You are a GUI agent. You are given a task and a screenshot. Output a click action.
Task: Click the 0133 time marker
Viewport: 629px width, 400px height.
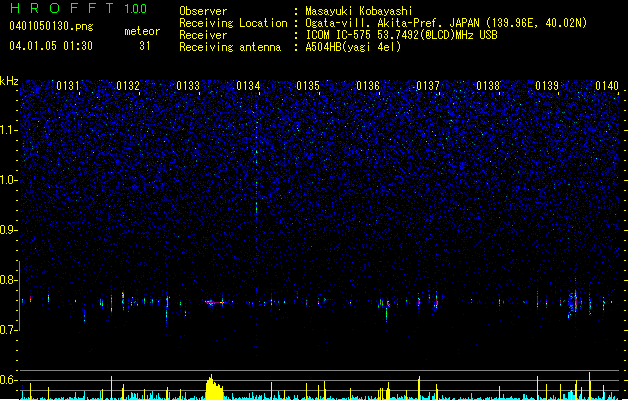click(188, 86)
